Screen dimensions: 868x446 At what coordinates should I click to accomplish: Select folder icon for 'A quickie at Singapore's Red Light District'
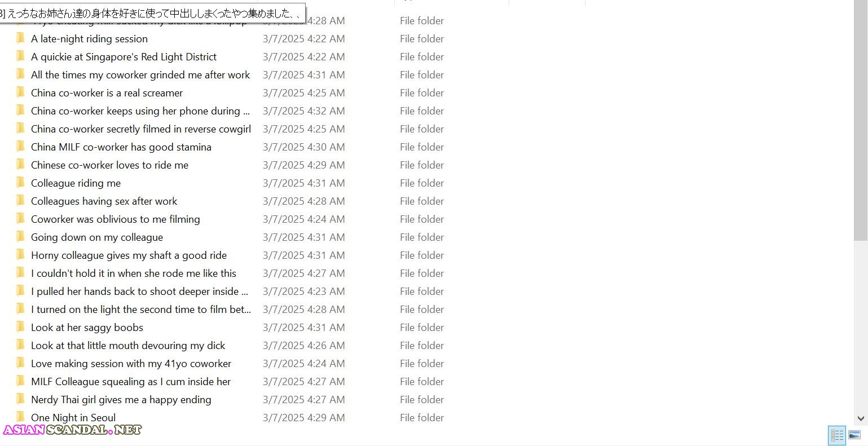(20, 56)
